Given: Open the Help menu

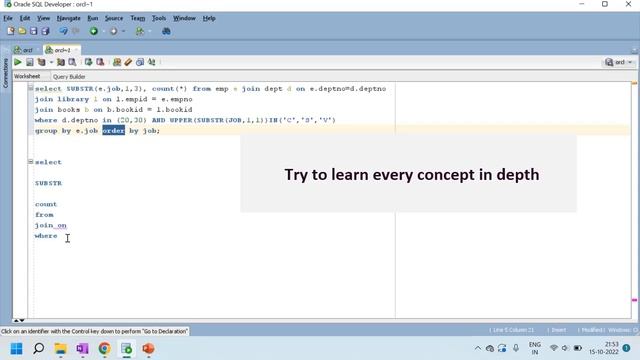Looking at the screenshot, I should click(209, 18).
